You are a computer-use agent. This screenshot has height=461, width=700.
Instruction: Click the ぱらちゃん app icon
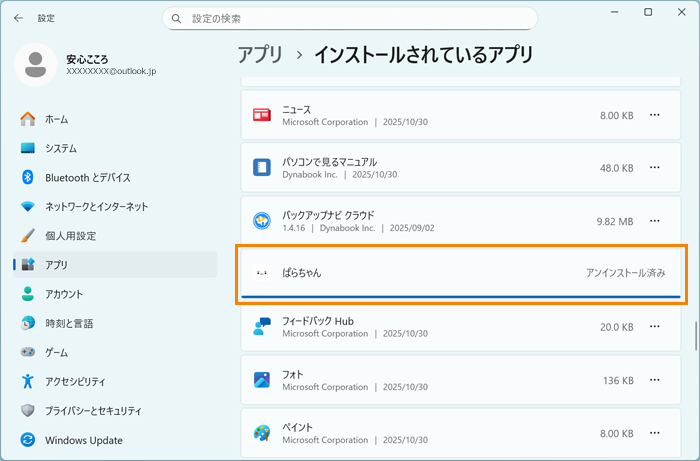262,273
